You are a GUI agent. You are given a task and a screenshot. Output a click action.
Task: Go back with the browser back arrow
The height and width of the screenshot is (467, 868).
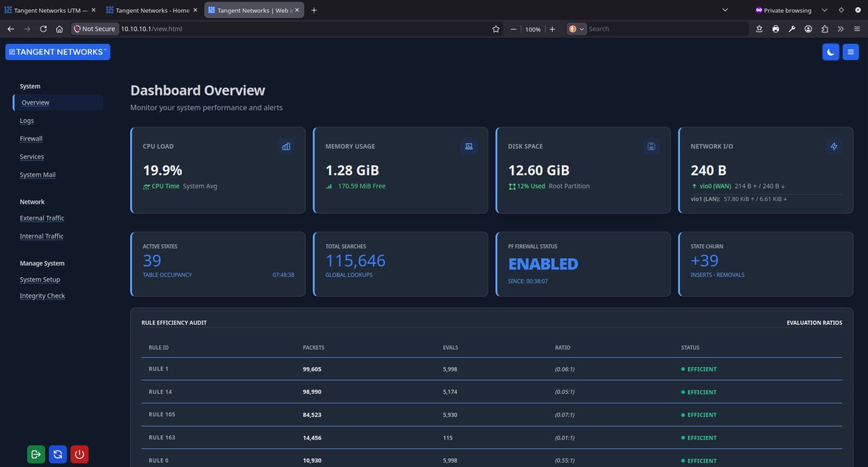coord(11,29)
